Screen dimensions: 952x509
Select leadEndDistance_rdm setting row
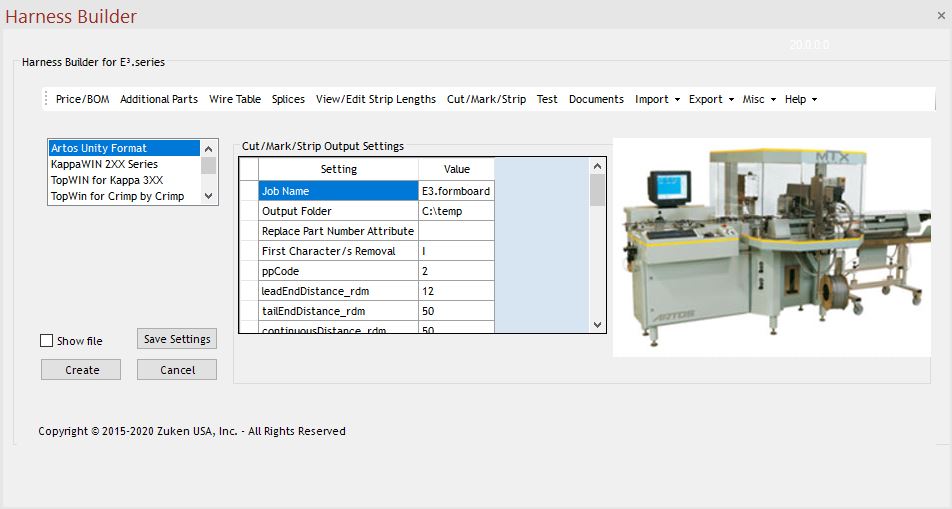338,291
